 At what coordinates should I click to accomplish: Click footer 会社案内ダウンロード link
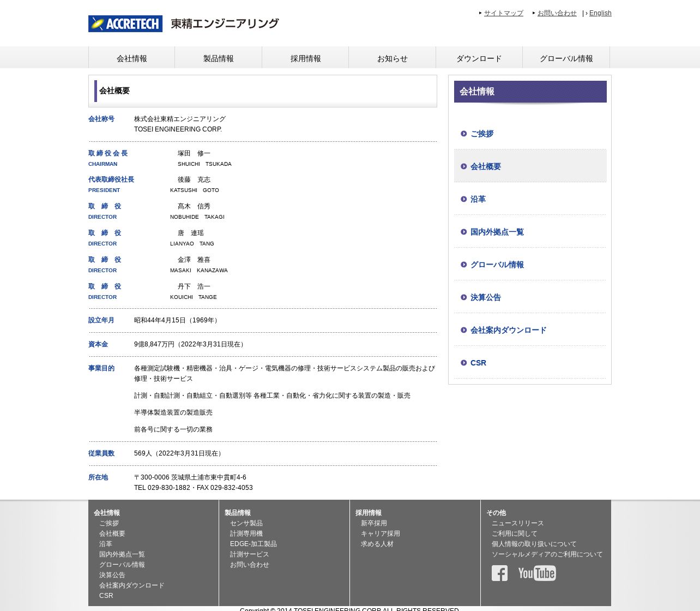click(x=131, y=585)
